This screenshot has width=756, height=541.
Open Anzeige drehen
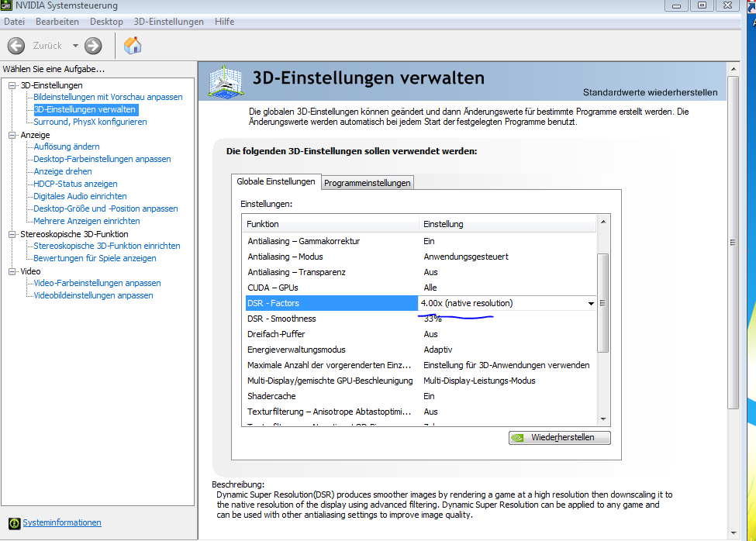click(x=63, y=171)
